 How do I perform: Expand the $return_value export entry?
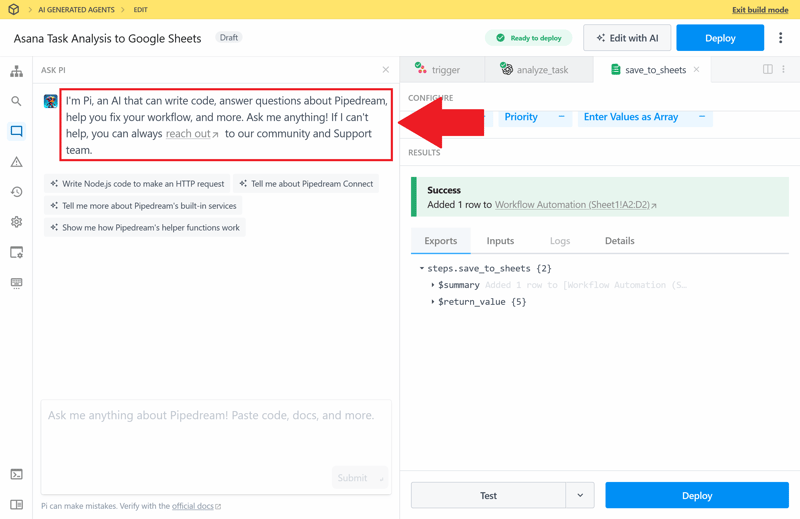pos(433,302)
